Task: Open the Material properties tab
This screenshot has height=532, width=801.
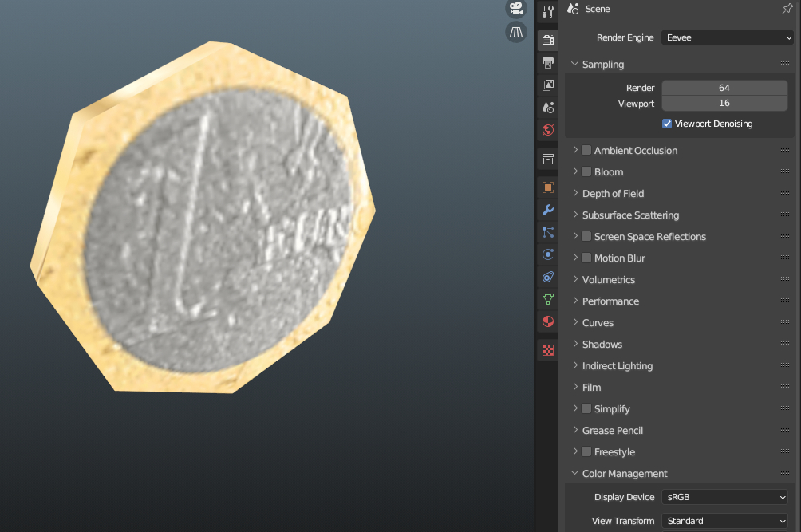Action: [547, 321]
